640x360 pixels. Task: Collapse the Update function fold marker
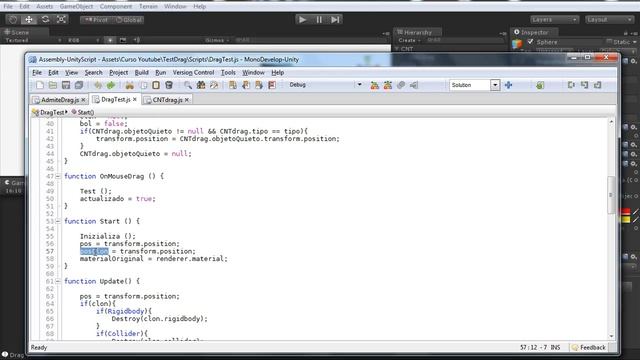[x=58, y=281]
